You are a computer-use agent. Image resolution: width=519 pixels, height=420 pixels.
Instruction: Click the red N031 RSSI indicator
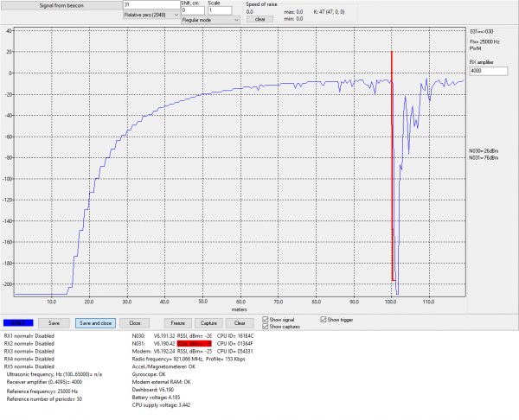point(194,344)
